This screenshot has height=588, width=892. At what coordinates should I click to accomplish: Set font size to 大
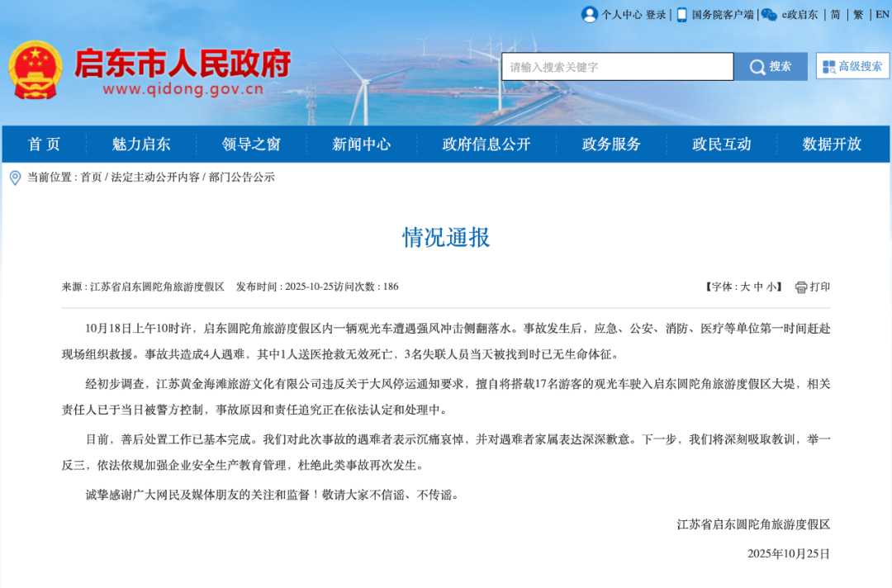point(745,287)
